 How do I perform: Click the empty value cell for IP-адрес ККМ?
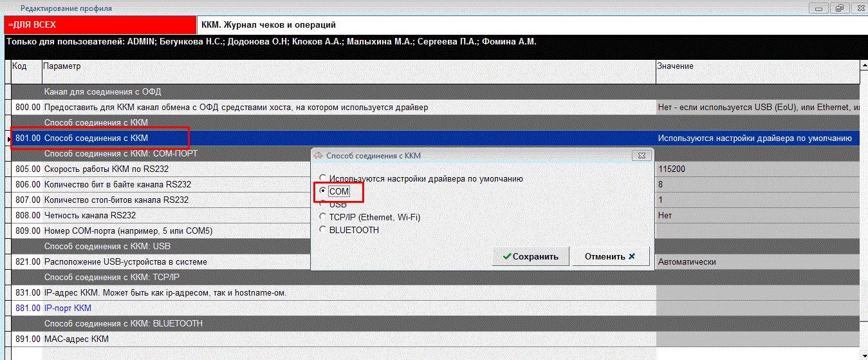click(758, 293)
